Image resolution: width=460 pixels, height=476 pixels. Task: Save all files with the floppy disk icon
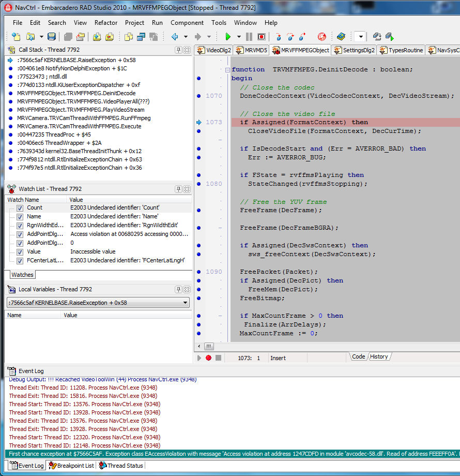pos(52,37)
